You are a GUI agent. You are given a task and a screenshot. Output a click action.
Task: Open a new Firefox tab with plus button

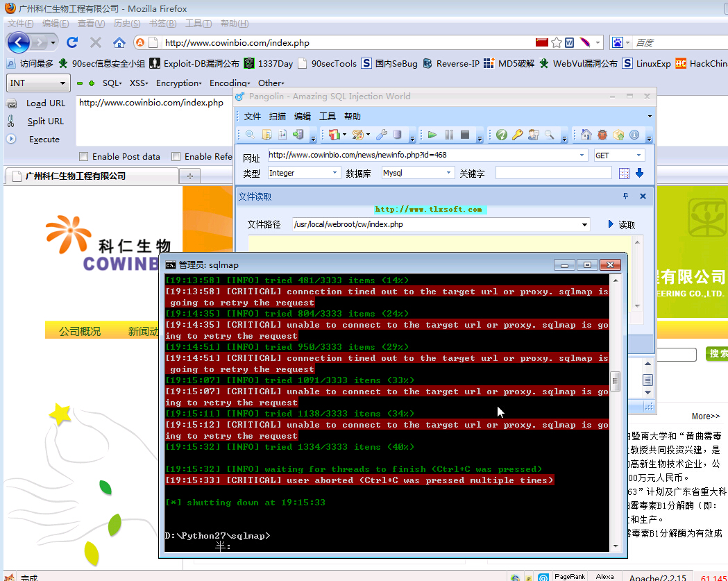coord(190,176)
